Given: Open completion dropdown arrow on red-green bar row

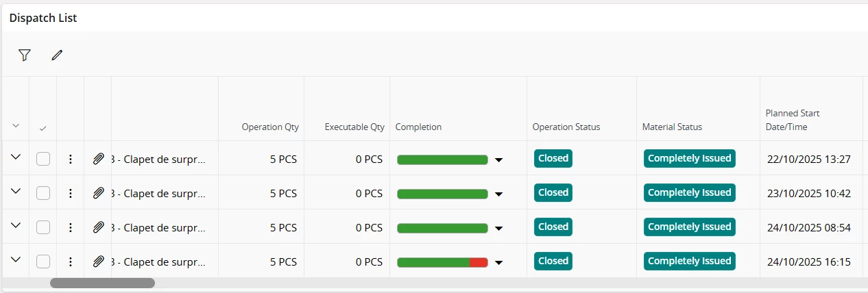Looking at the screenshot, I should 499,262.
